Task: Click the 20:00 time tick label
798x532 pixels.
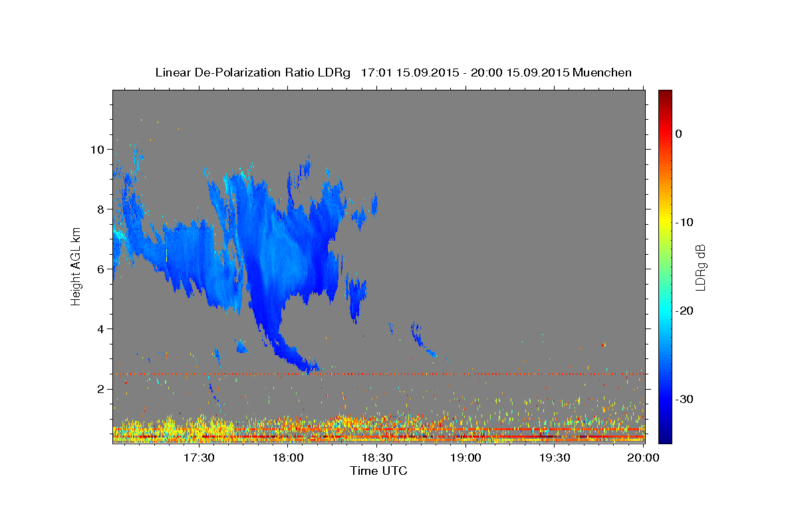Action: [643, 458]
